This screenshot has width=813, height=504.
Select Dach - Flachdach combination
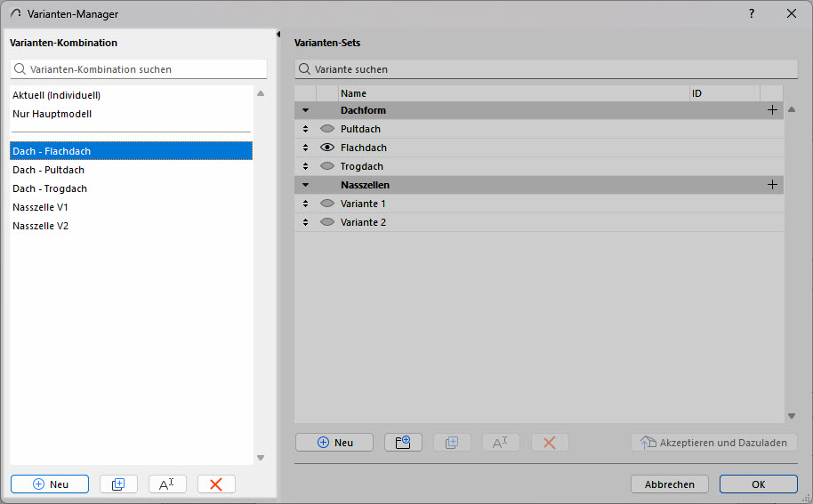point(131,151)
